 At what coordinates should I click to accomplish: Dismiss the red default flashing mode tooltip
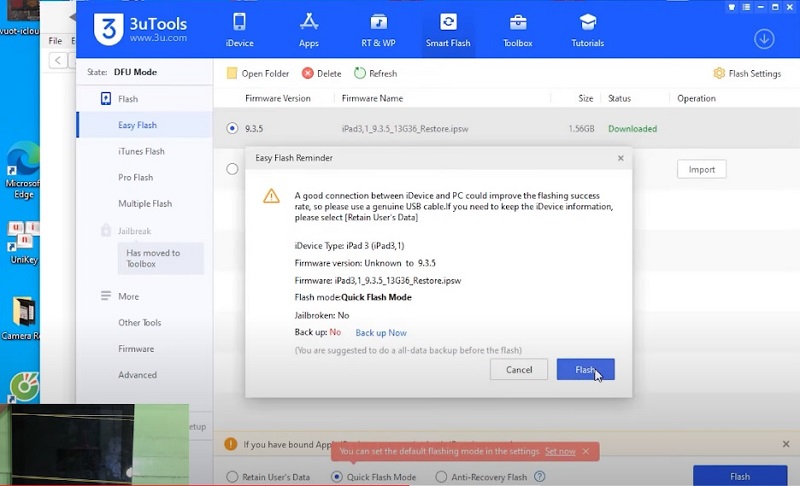point(586,451)
